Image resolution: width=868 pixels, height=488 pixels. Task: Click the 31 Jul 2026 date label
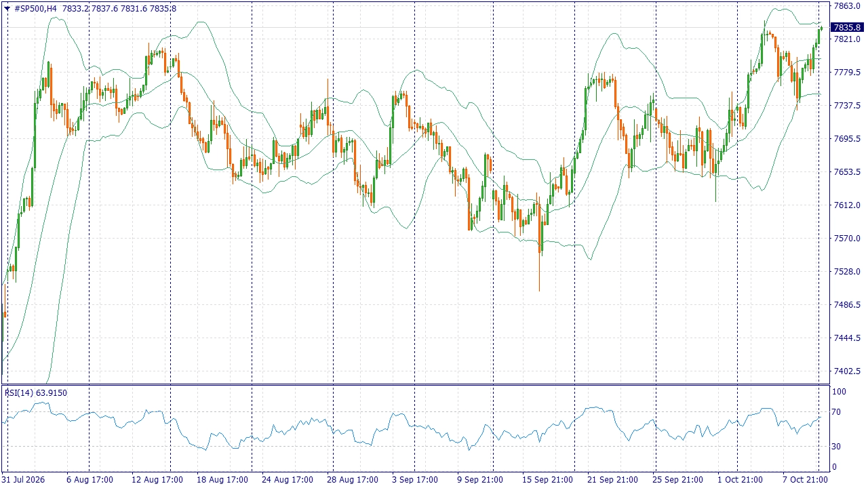click(23, 480)
